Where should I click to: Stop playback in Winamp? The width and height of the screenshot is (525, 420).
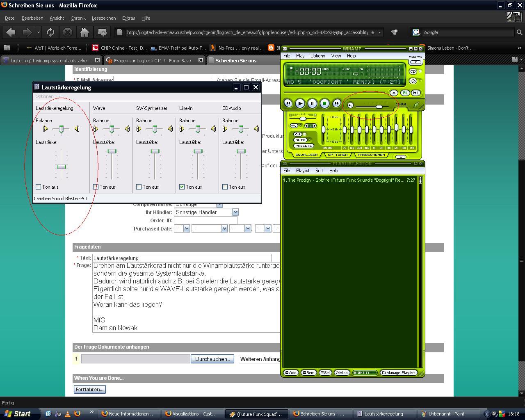click(x=324, y=104)
